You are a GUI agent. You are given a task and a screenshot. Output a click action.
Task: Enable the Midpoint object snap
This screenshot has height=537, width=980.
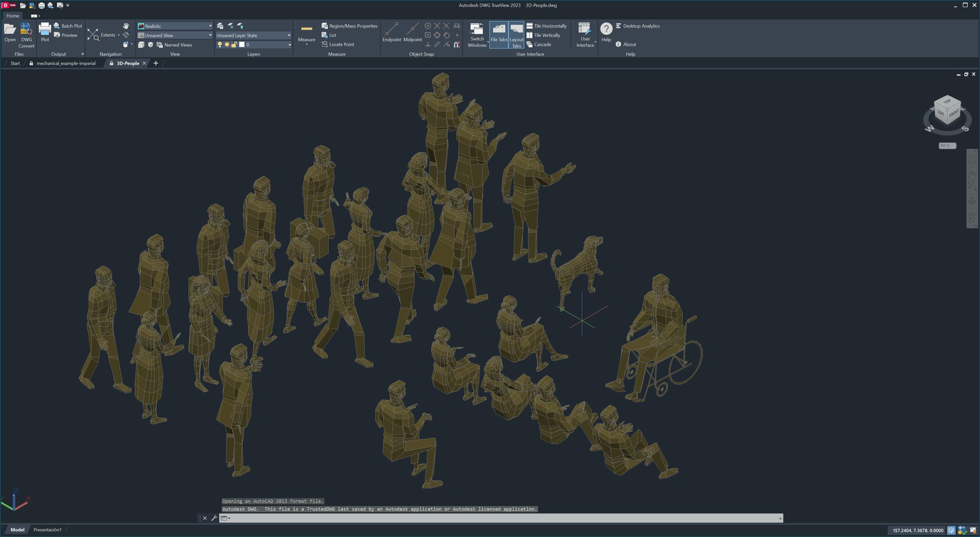coord(413,30)
